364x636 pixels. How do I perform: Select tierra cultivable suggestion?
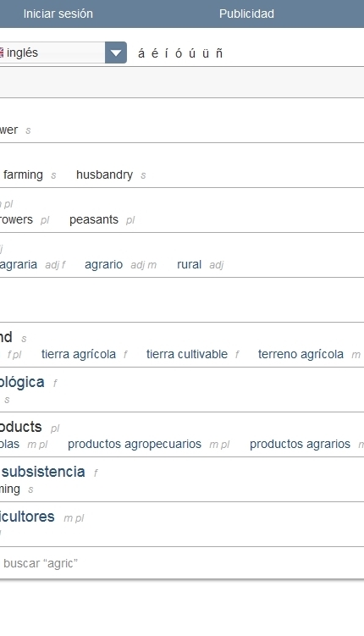(x=187, y=354)
